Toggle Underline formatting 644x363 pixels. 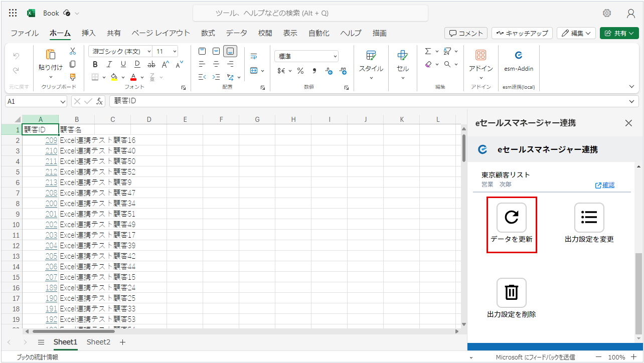123,64
